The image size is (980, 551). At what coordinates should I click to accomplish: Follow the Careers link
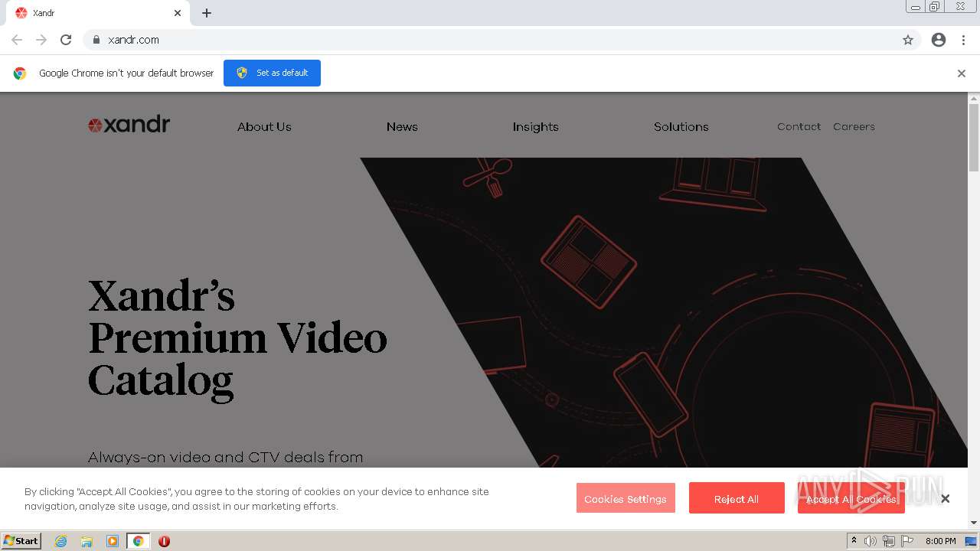(x=854, y=127)
